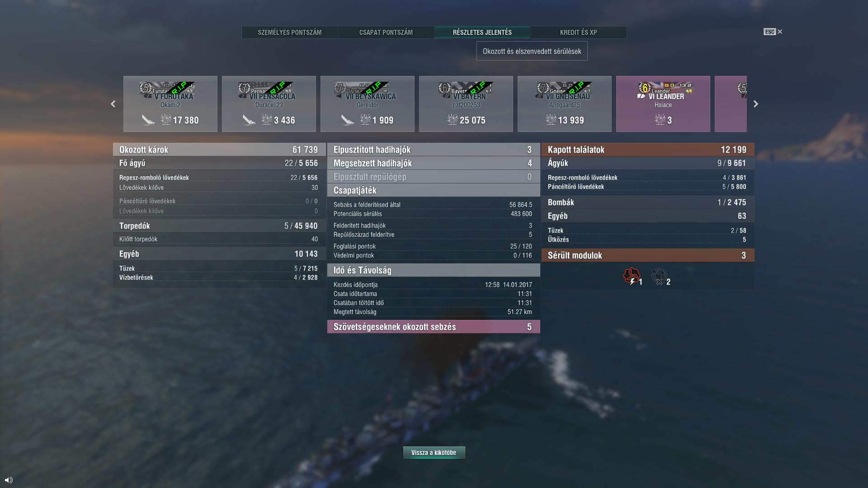Click the damage icon on Bayern card
Image resolution: width=868 pixels, height=488 pixels.
tap(452, 120)
